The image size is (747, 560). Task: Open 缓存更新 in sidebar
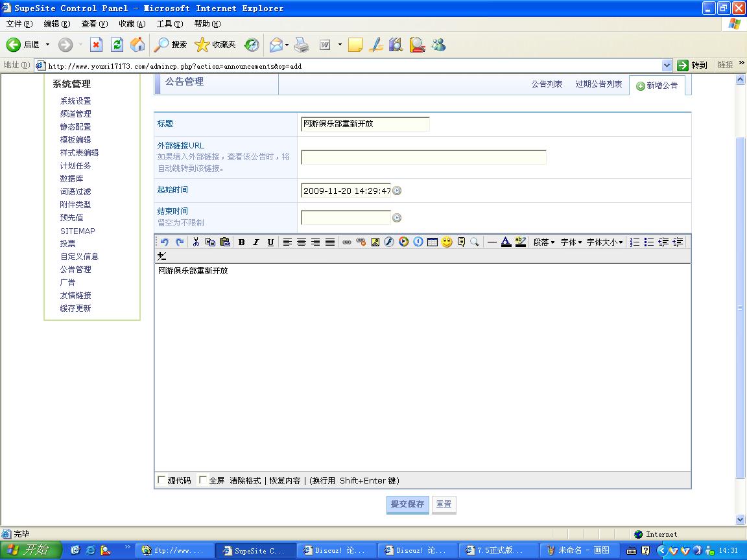pyautogui.click(x=75, y=308)
